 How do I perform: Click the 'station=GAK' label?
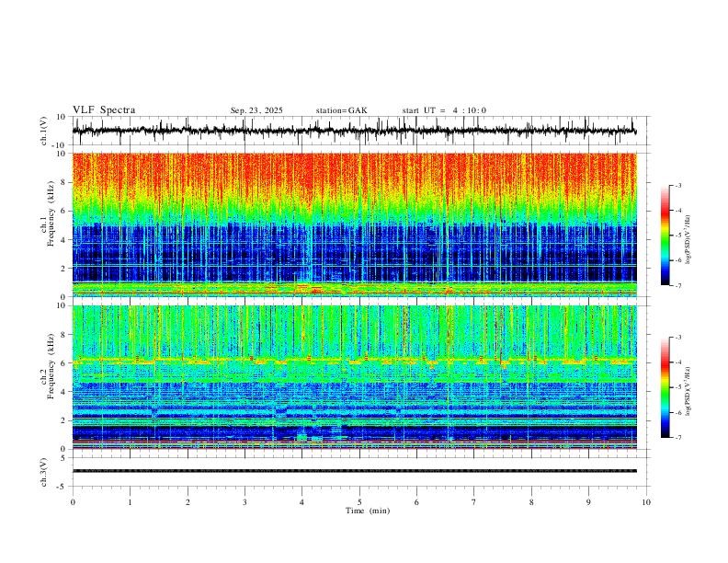[341, 110]
